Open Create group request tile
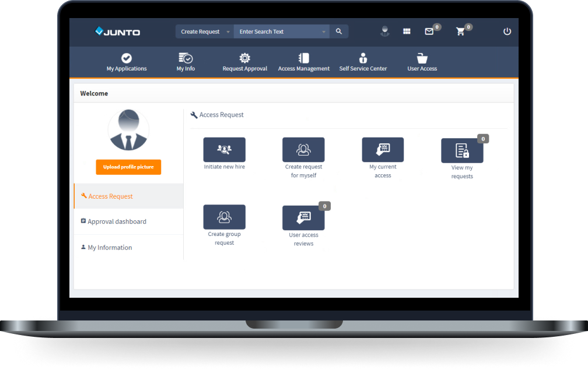Screen dimensions: 588x370 coord(224,217)
